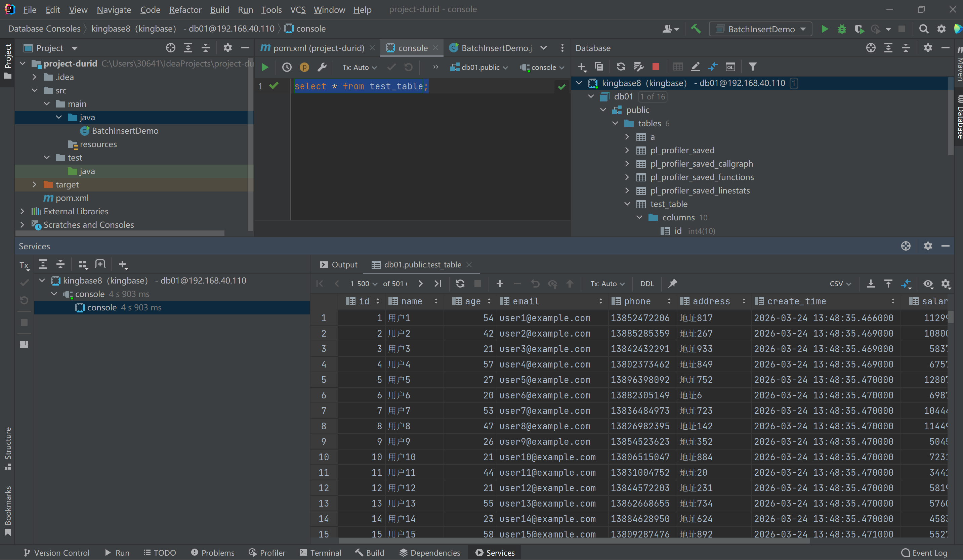Collapse the test_table tree node

point(627,204)
